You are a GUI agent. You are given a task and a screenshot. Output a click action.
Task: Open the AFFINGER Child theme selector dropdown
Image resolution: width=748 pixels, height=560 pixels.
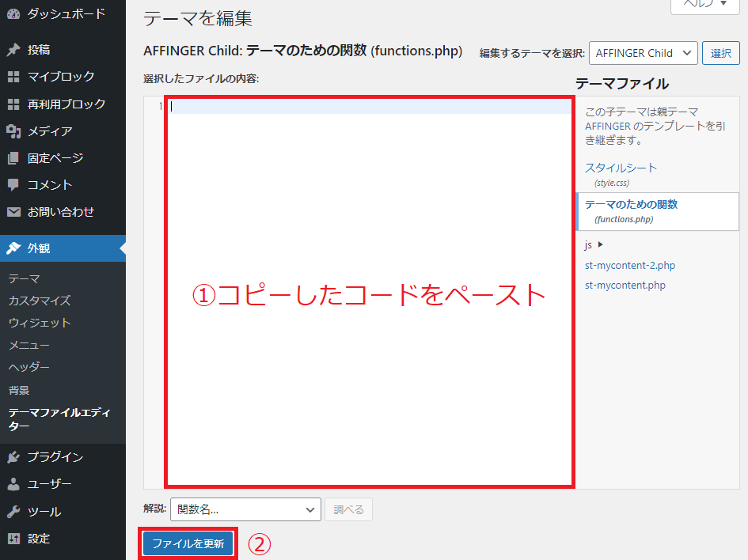[643, 53]
